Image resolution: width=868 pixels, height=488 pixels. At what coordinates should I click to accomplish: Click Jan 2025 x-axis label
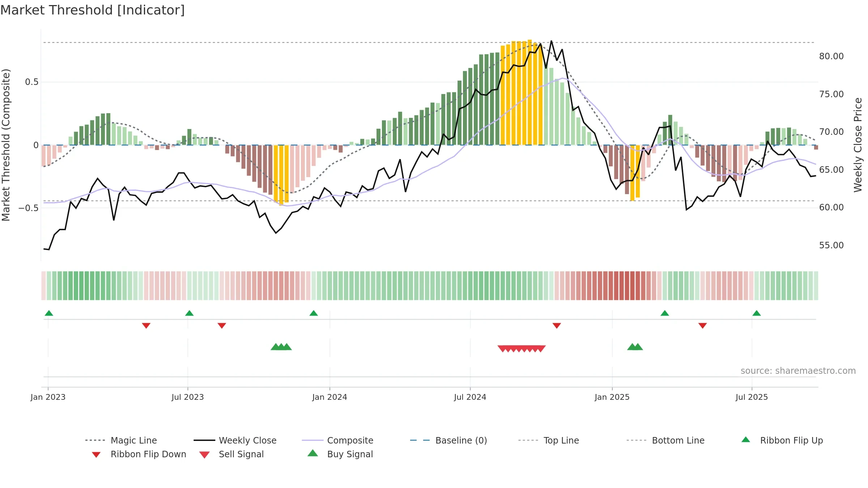pyautogui.click(x=612, y=397)
